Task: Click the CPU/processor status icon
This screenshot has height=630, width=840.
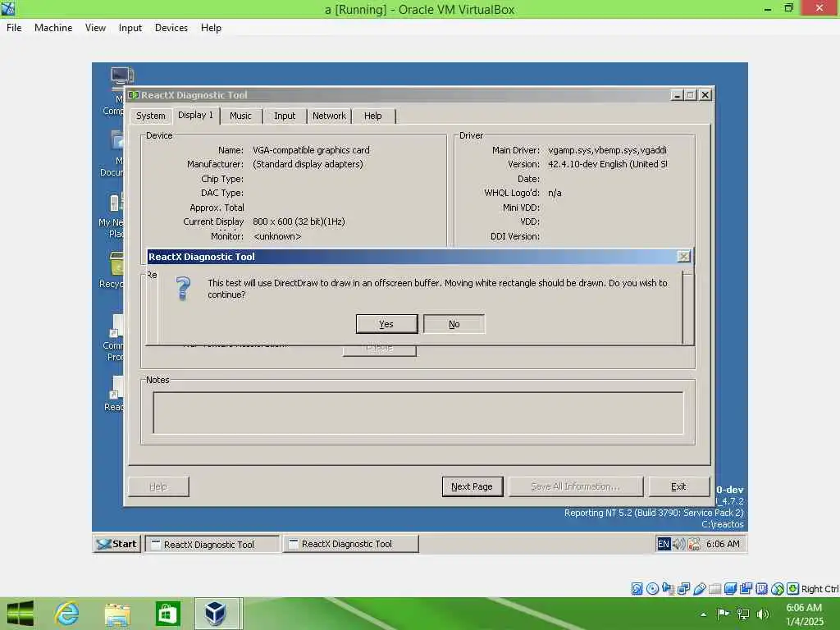Action: [x=761, y=589]
